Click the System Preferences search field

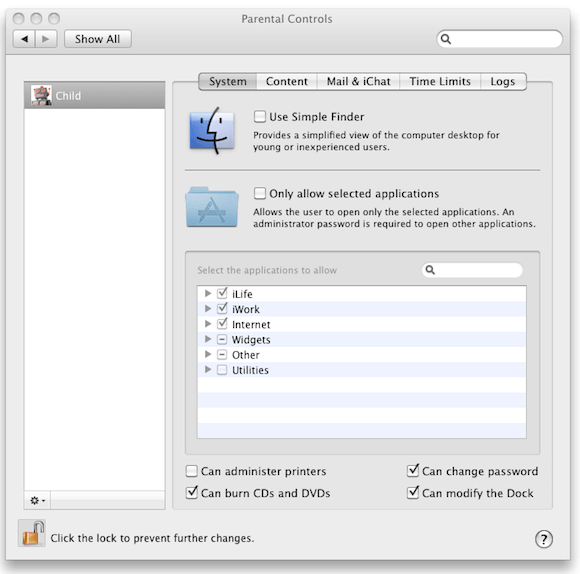499,39
